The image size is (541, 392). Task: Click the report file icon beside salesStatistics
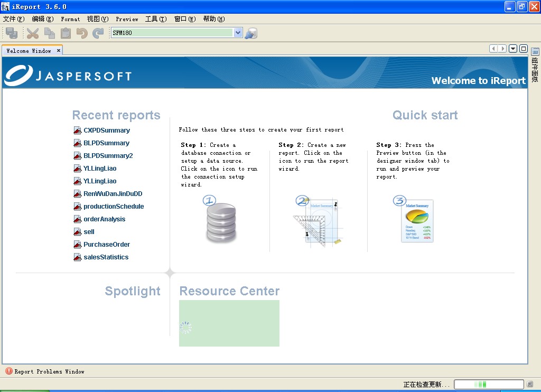point(77,257)
